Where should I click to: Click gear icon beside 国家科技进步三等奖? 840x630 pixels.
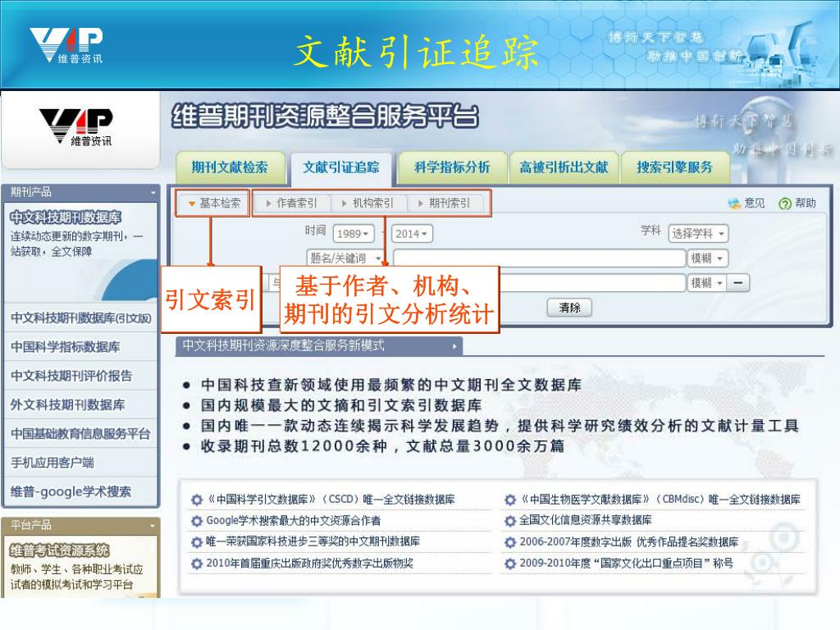(197, 542)
